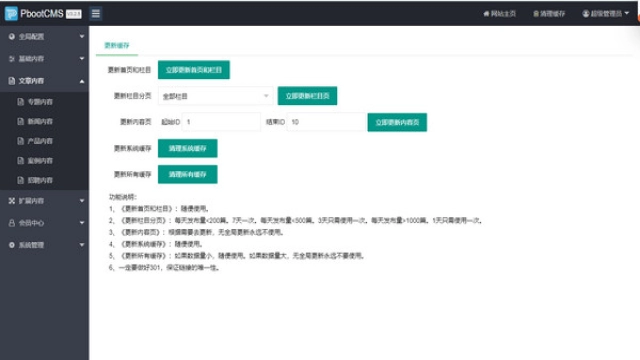Click the 招聘内容 file icon

tap(20, 180)
